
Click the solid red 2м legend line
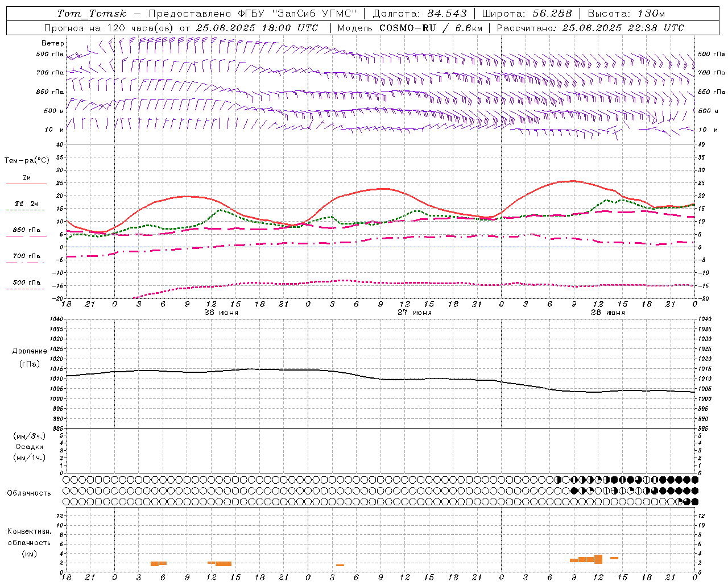[x=26, y=184]
